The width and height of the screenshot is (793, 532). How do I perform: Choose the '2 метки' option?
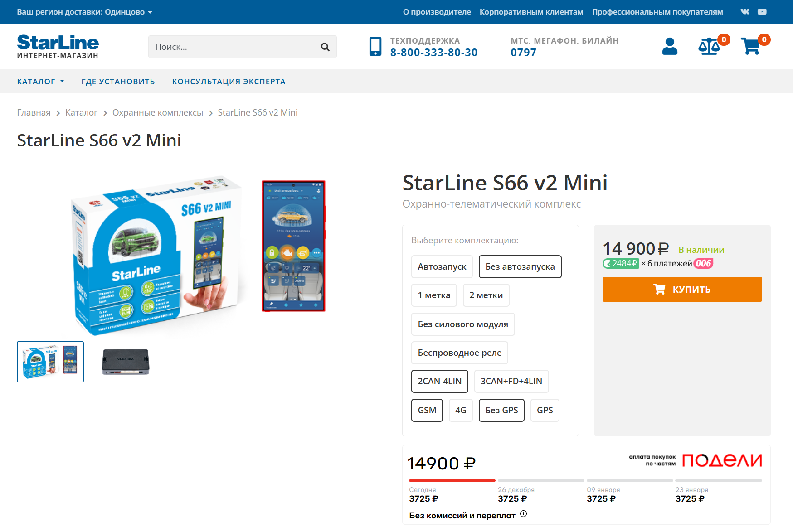click(486, 295)
